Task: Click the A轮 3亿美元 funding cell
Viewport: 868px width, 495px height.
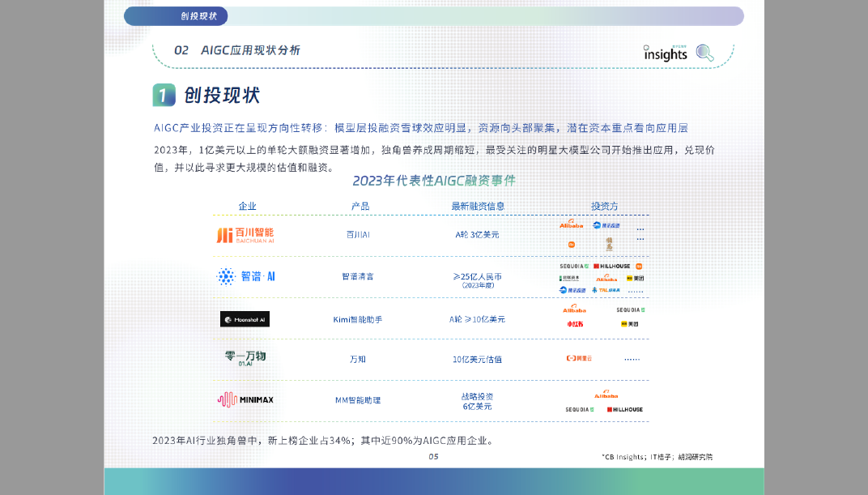Action: pos(477,235)
